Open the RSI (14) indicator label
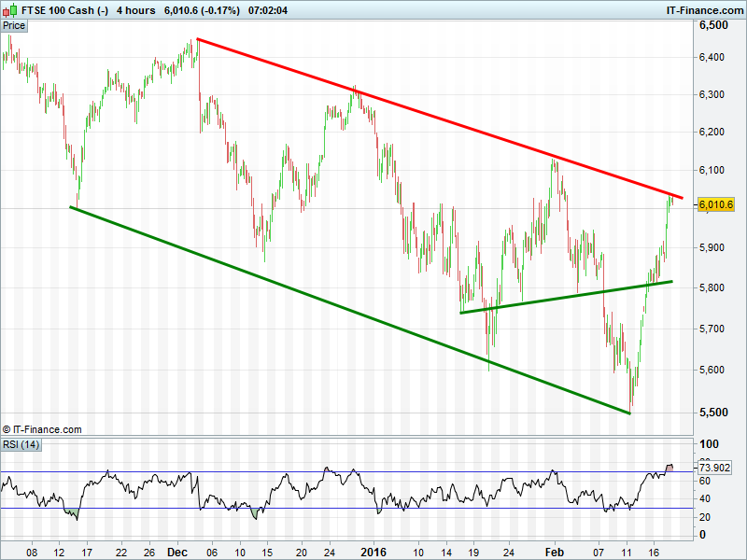This screenshot has width=747, height=560. click(x=21, y=443)
